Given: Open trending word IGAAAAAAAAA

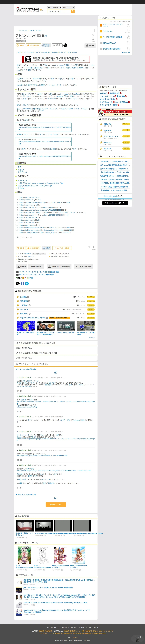Looking at the screenshot, I should tap(110, 43).
